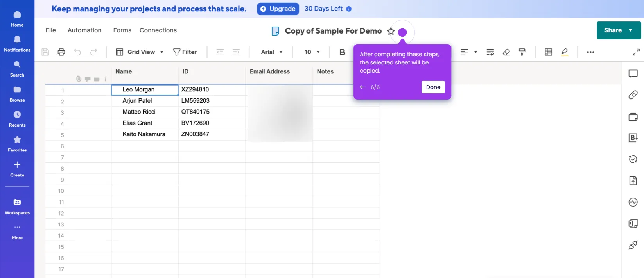Viewport: 644px width, 278px height.
Task: Open the Summary panel icon
Action: [633, 223]
